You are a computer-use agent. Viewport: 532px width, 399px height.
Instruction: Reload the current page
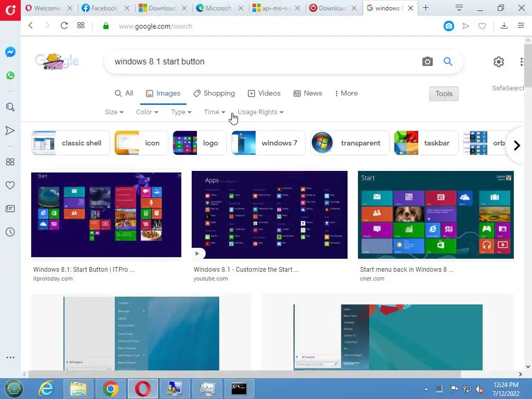click(x=64, y=25)
